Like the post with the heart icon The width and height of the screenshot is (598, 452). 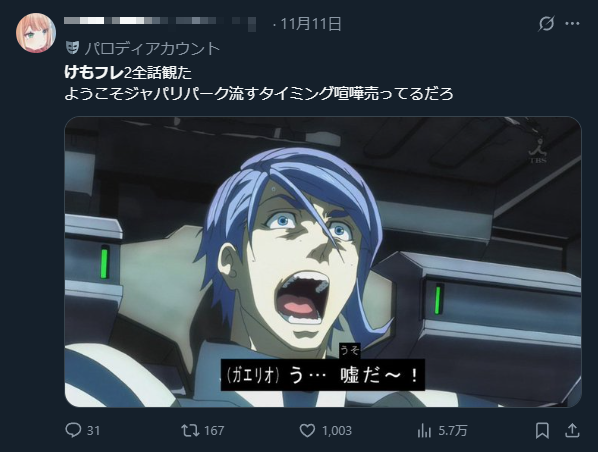pos(307,431)
